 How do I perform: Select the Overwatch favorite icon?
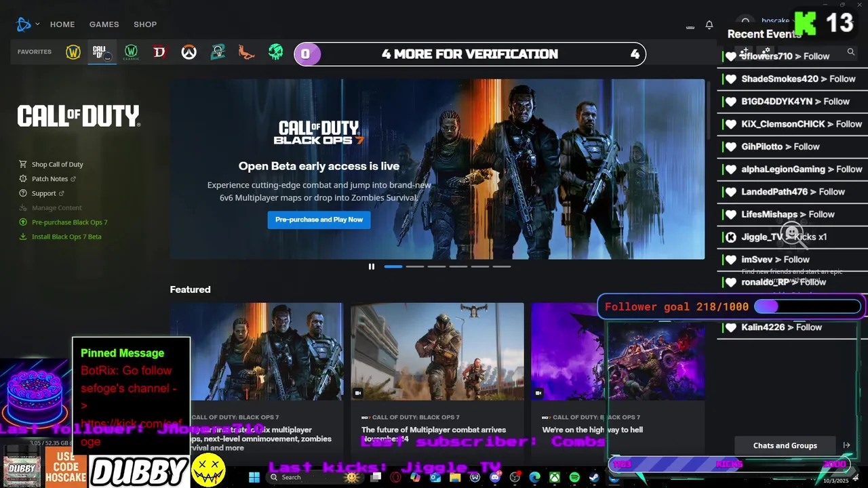(x=189, y=52)
